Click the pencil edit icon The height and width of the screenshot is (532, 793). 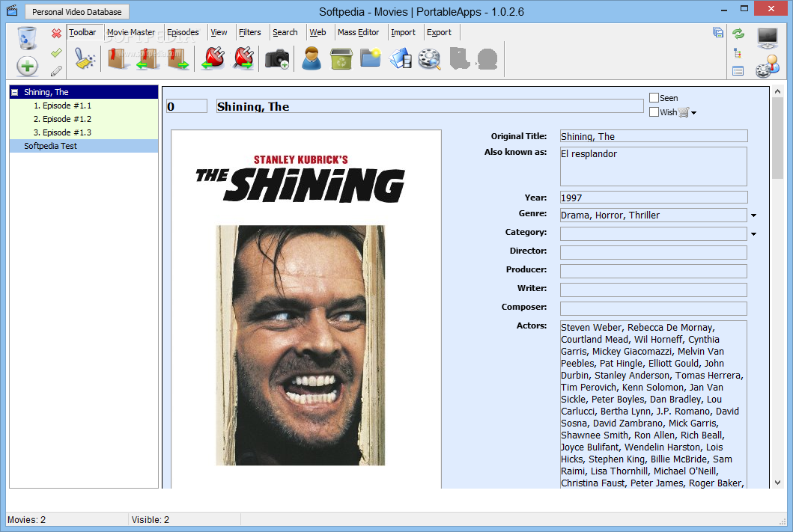pyautogui.click(x=56, y=71)
